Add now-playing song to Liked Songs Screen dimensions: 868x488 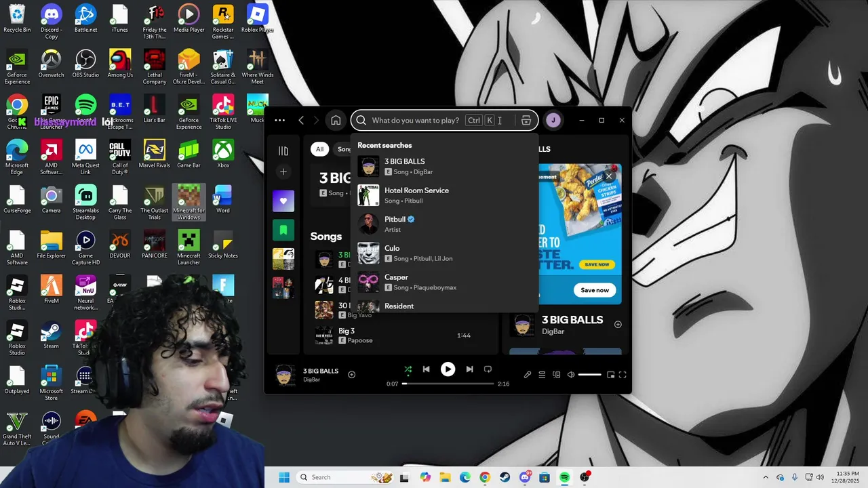[x=351, y=375]
